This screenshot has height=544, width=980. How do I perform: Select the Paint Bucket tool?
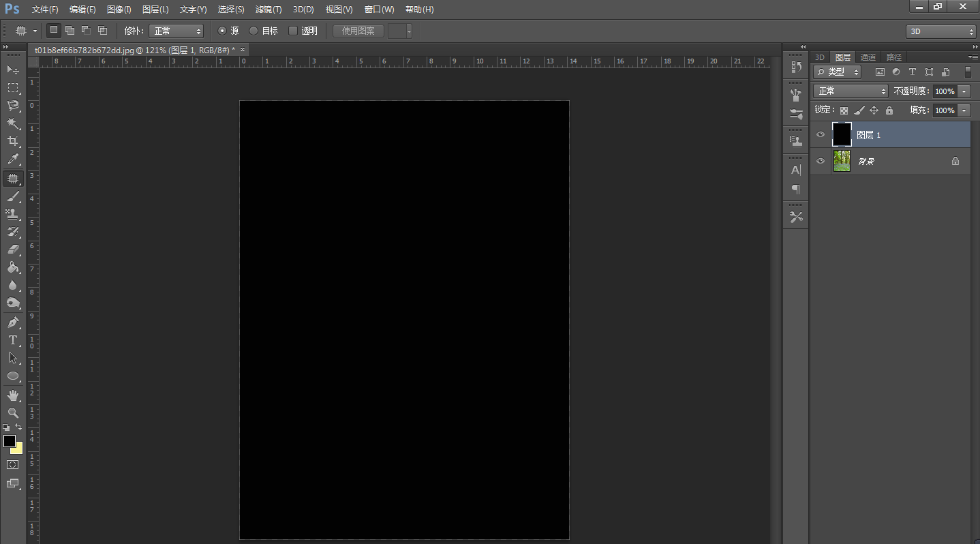[13, 267]
